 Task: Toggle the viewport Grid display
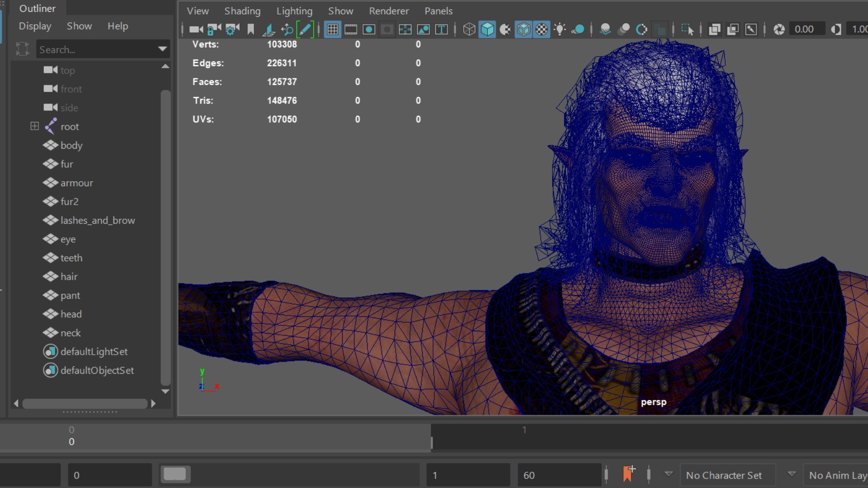tap(333, 29)
